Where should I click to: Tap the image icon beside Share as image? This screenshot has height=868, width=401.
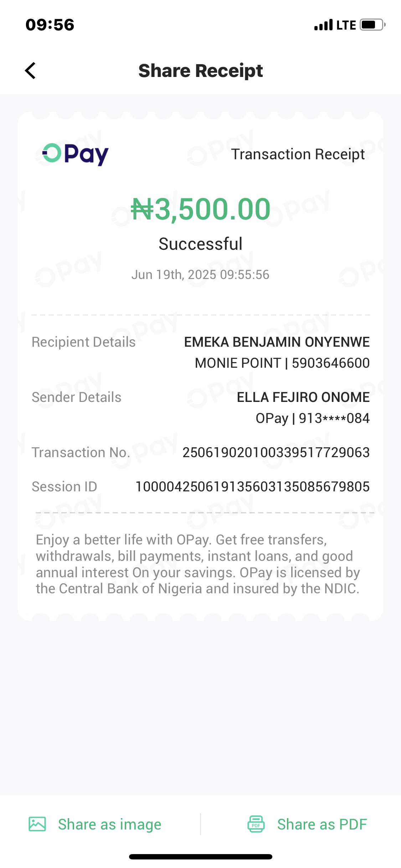pyautogui.click(x=37, y=824)
